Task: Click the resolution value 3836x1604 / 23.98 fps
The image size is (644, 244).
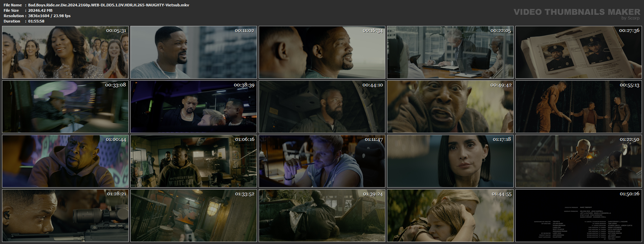Action: point(49,16)
